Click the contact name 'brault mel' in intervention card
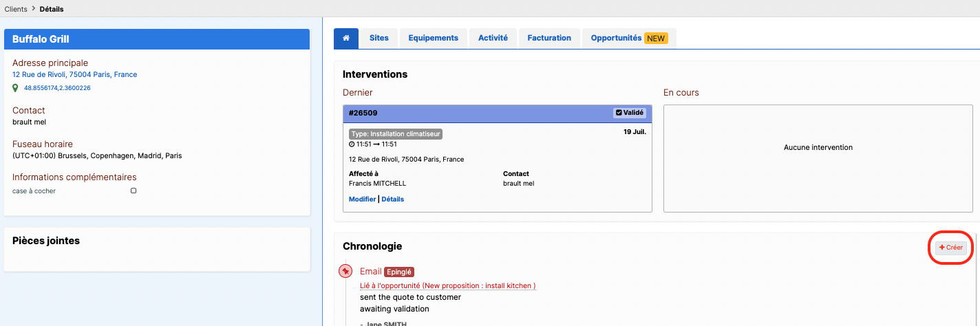The image size is (980, 326). pyautogui.click(x=519, y=184)
